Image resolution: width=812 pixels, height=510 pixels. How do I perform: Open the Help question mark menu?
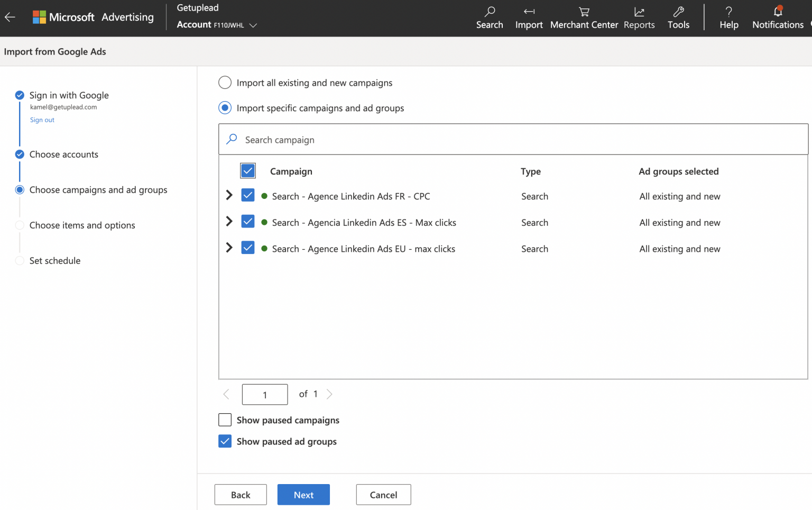(729, 18)
